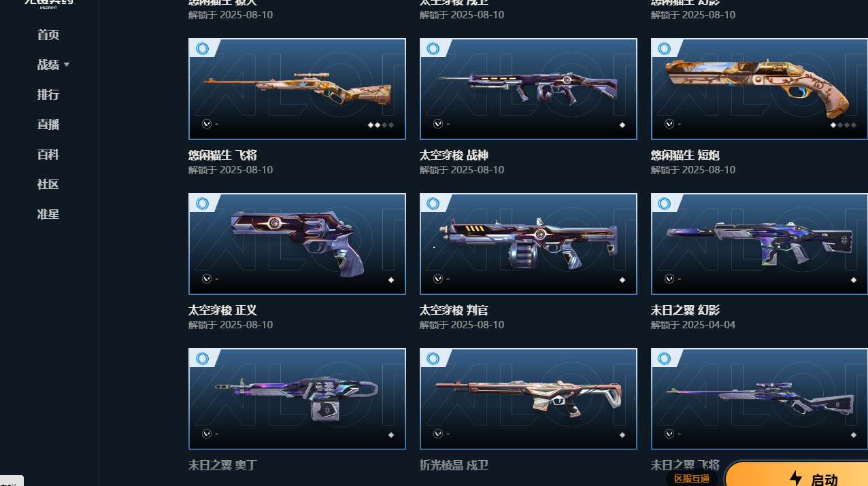The image size is (868, 486).
Task: Click the 区服互通 badge
Action: pyautogui.click(x=691, y=479)
